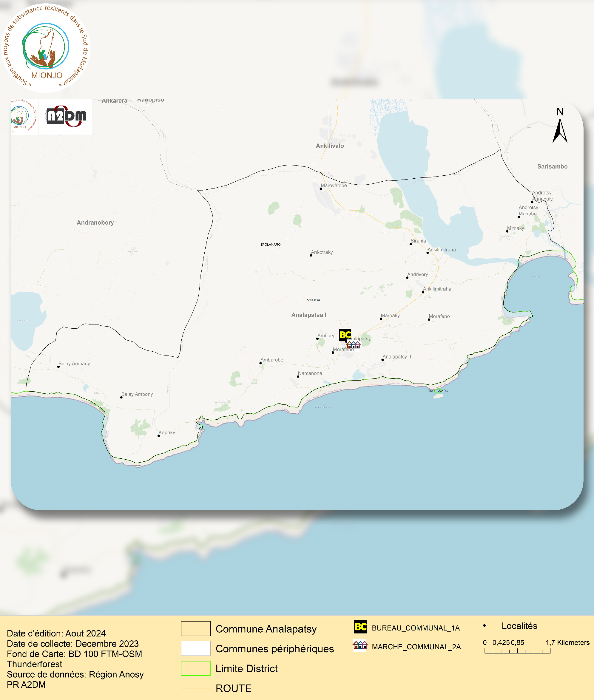Screen dimensions: 594x700
Task: Click the Localités dot symbol in legend
Action: [x=484, y=626]
